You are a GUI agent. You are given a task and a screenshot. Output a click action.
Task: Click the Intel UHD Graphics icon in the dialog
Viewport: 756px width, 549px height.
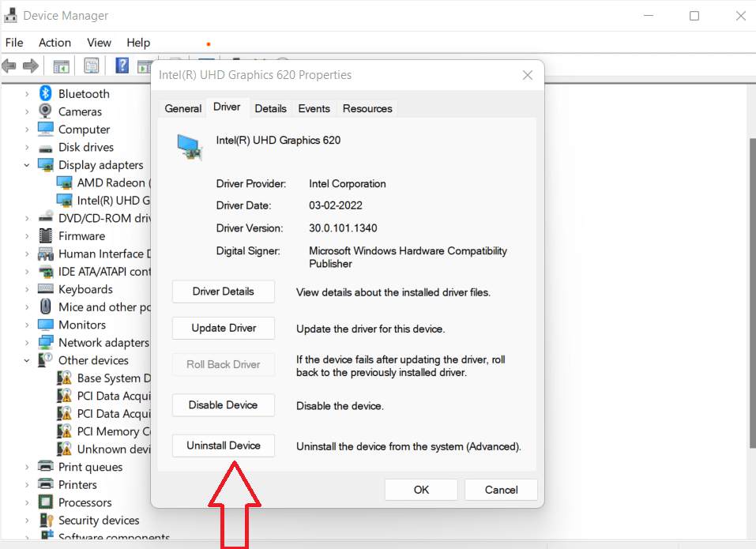coord(190,145)
